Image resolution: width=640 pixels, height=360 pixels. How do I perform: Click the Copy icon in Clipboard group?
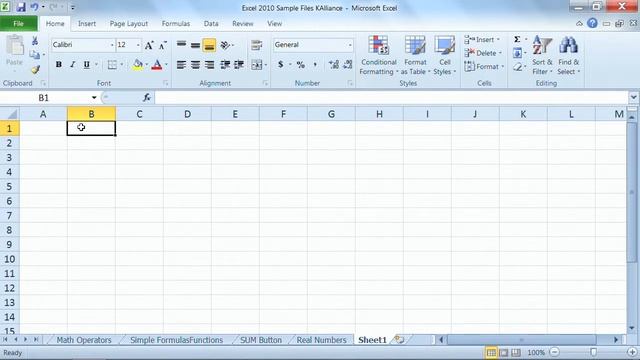coord(35,54)
